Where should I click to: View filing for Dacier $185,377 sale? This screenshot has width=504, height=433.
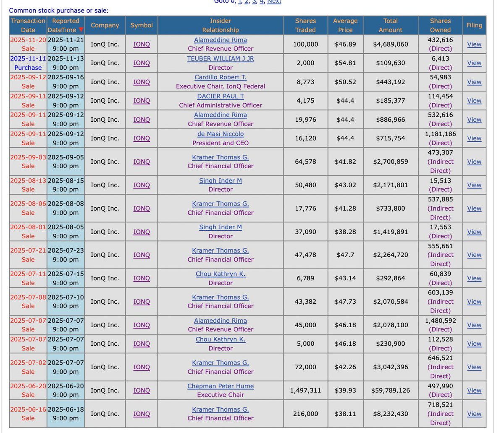(474, 101)
